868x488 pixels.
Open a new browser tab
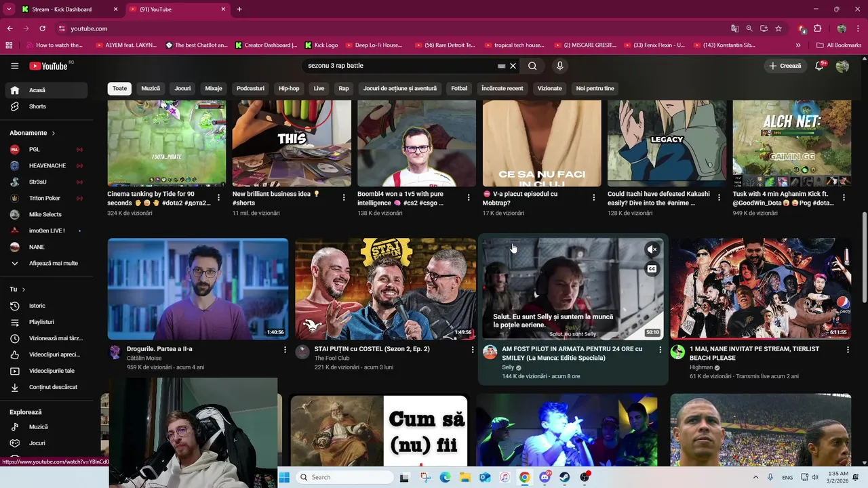point(239,9)
